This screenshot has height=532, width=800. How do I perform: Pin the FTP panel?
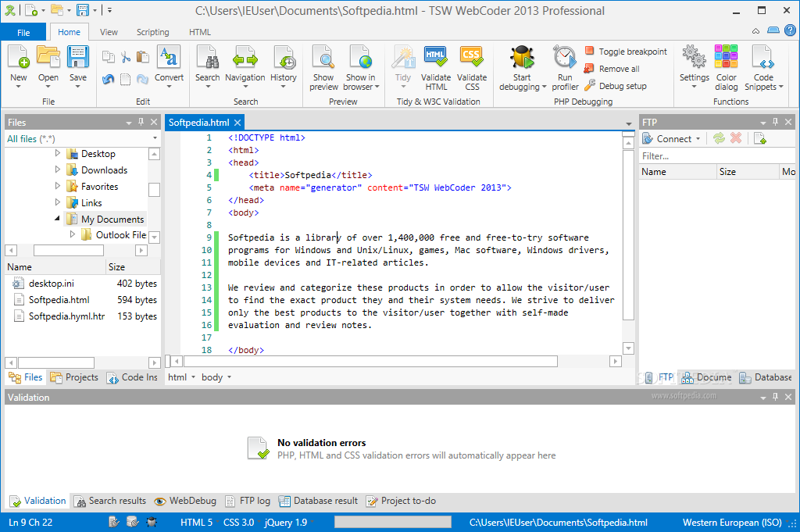tap(776, 122)
